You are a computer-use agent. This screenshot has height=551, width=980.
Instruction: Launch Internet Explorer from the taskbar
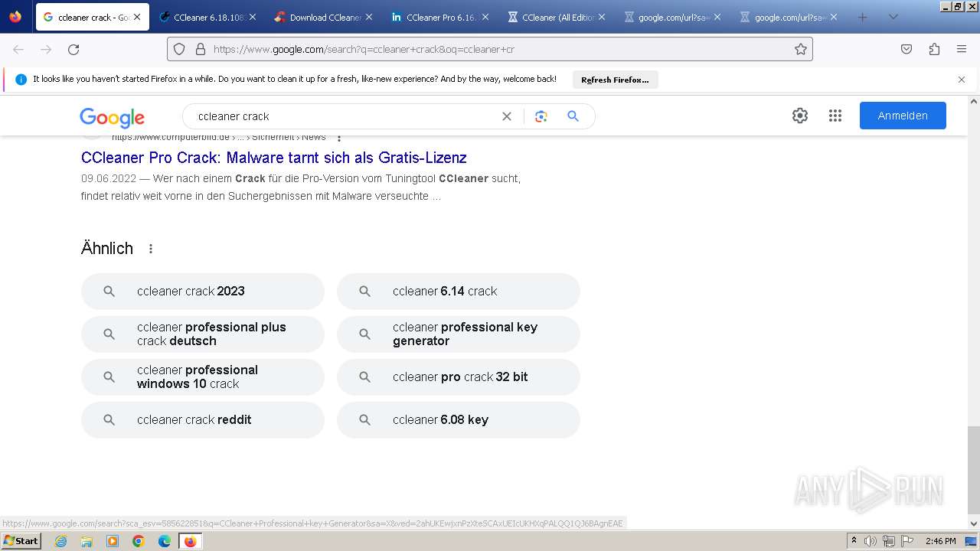[x=61, y=541]
